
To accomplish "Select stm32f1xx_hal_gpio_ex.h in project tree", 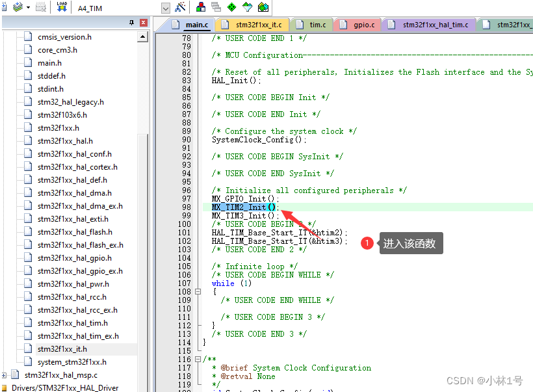I will pos(80,271).
